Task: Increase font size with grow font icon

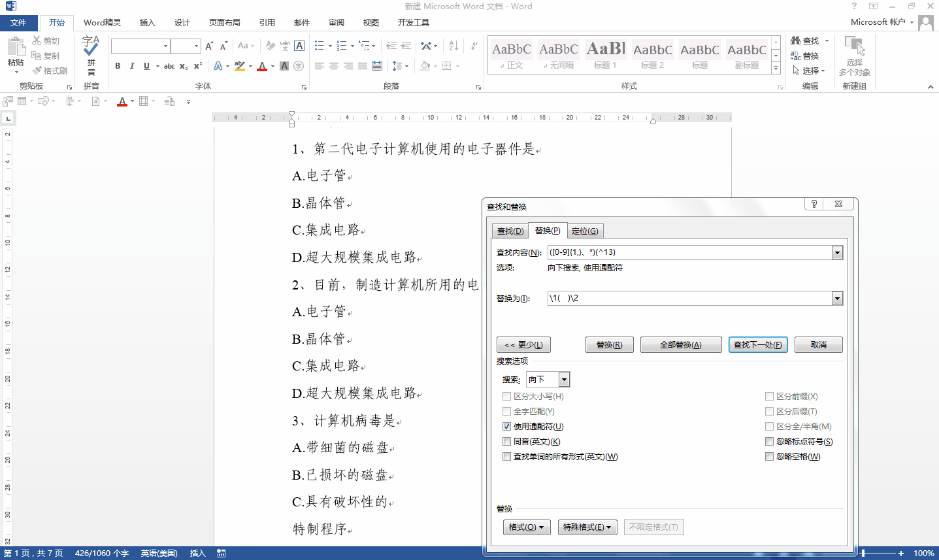Action: [209, 46]
